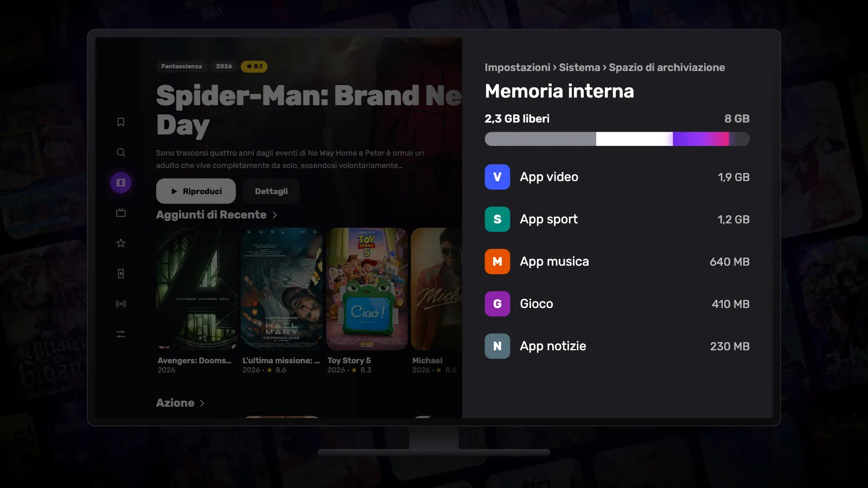868x488 pixels.
Task: Click the internal storage usage bar
Action: click(x=617, y=139)
